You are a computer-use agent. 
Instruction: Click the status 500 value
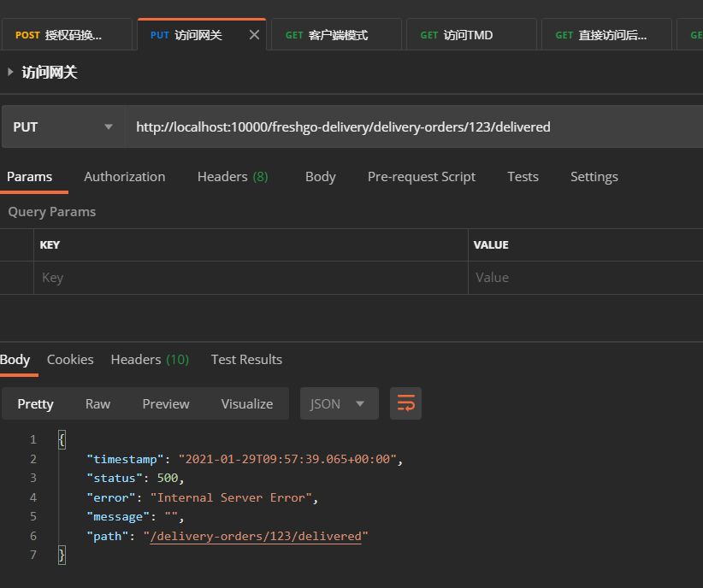pos(168,479)
